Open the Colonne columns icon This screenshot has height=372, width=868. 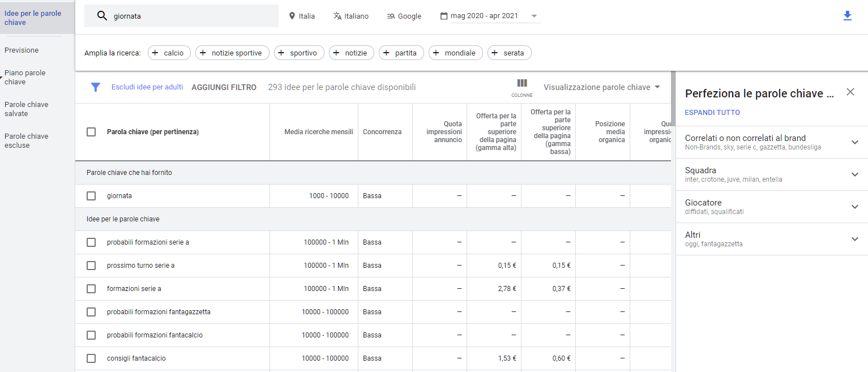tap(522, 87)
